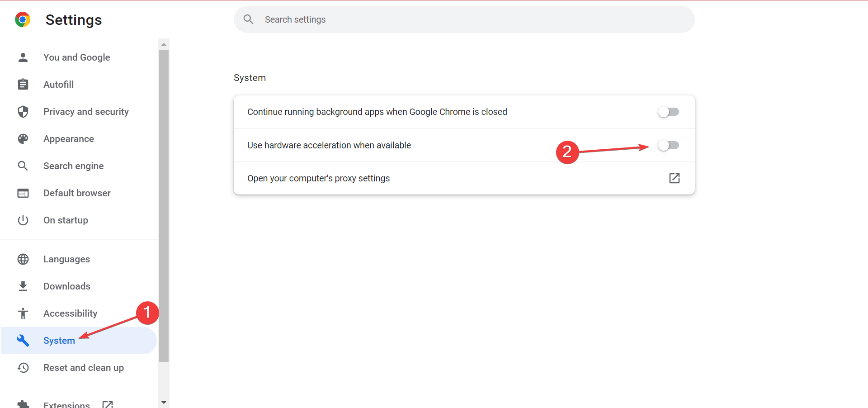The width and height of the screenshot is (868, 408).
Task: Click 'Use hardware acceleration when available' text
Action: click(x=329, y=145)
